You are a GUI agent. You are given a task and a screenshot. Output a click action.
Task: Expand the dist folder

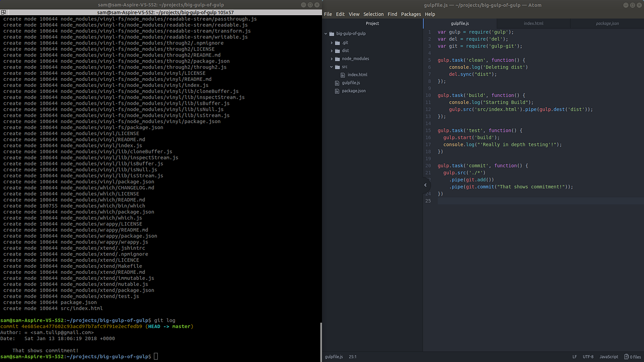(332, 51)
